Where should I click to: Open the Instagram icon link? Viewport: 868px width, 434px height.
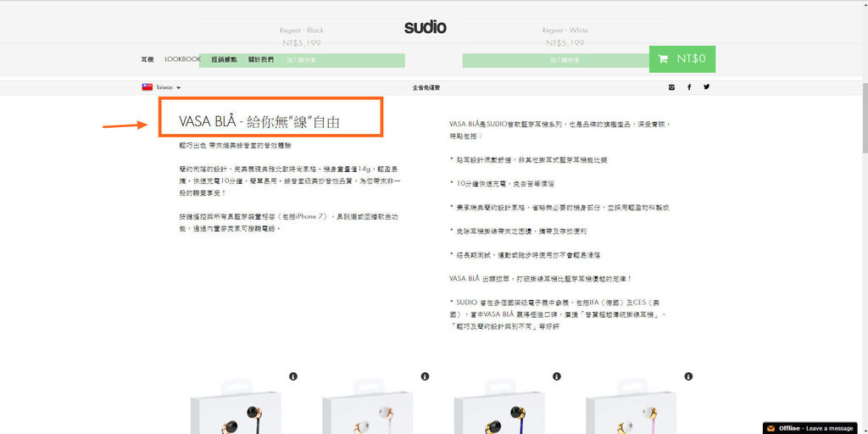coord(671,87)
